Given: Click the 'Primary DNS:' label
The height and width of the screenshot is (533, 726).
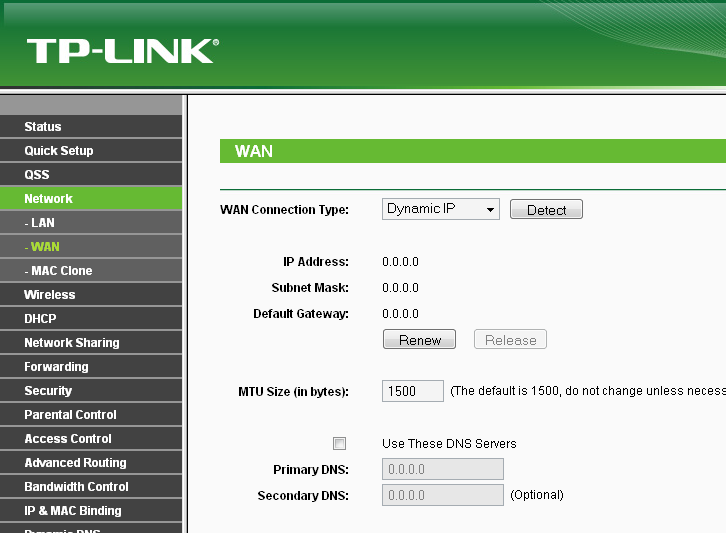Looking at the screenshot, I should pos(311,470).
